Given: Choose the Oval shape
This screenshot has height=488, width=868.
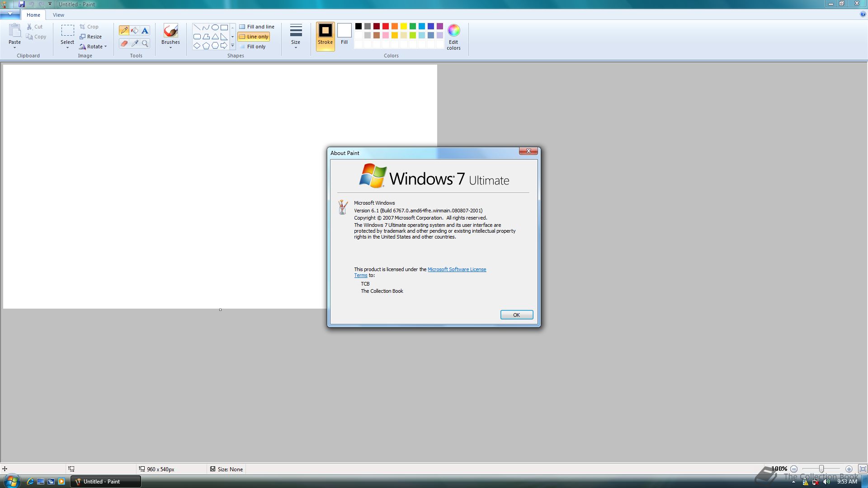Looking at the screenshot, I should [215, 27].
